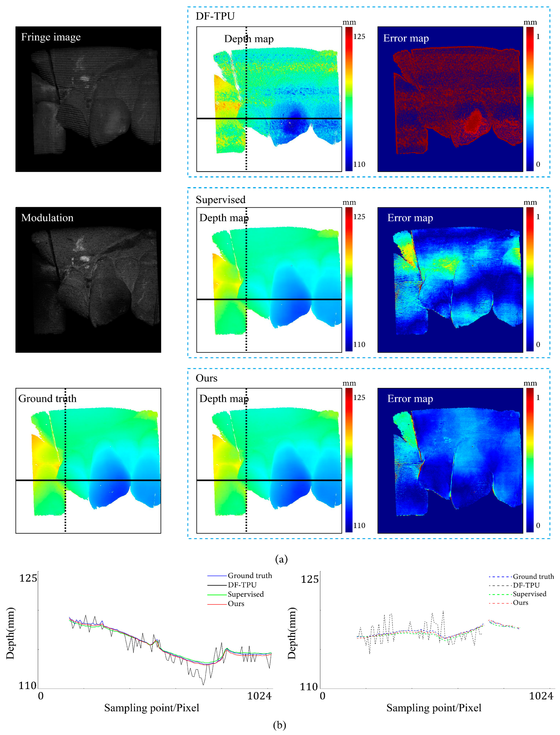560x735 pixels.
Task: Click the Ours section title
Action: (x=206, y=378)
